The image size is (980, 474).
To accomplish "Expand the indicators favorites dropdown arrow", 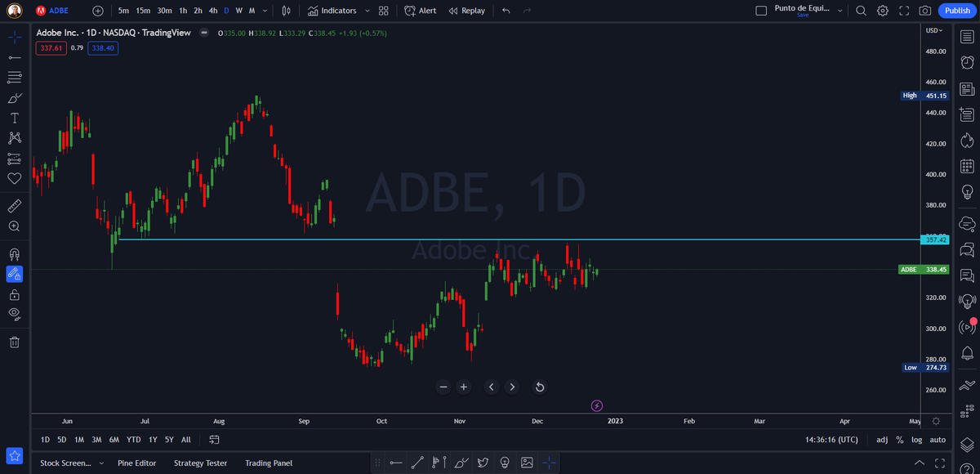I will 367,11.
